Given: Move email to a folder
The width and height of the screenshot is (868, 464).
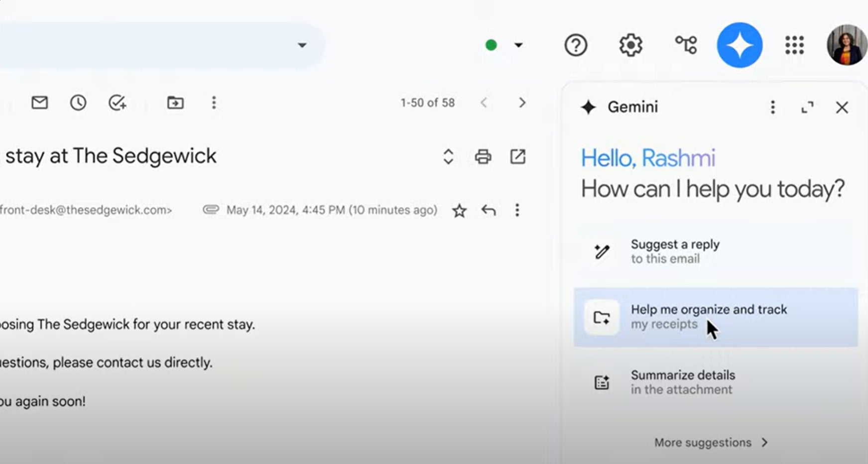Looking at the screenshot, I should [175, 103].
